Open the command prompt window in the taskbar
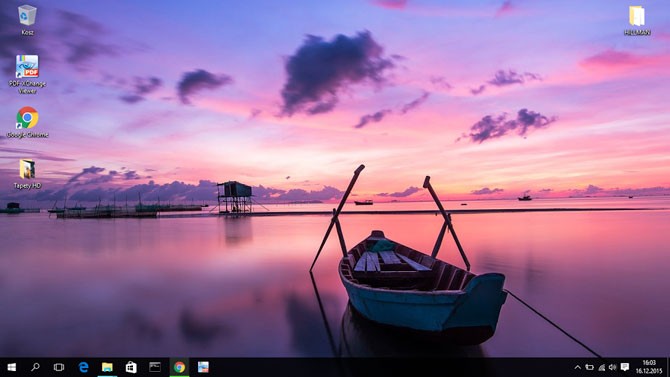The image size is (670, 377). (x=155, y=367)
